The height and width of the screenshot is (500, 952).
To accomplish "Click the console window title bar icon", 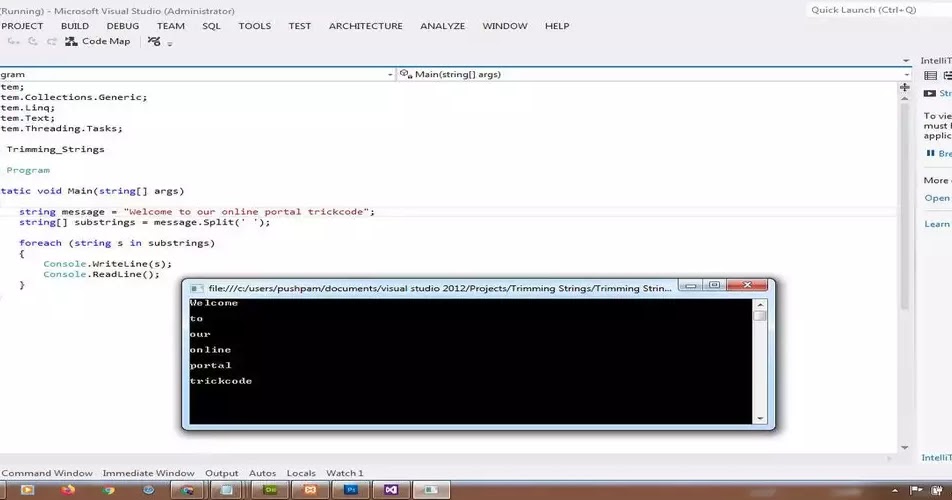I will (196, 289).
